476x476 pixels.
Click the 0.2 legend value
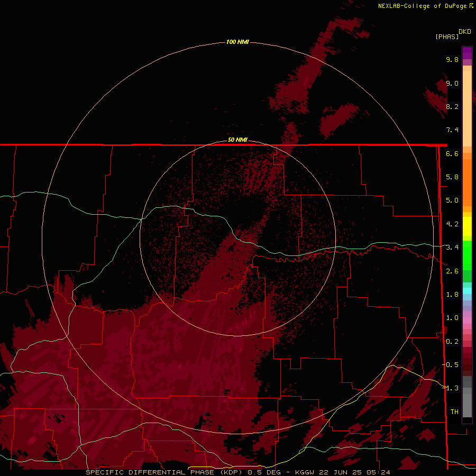point(452,342)
